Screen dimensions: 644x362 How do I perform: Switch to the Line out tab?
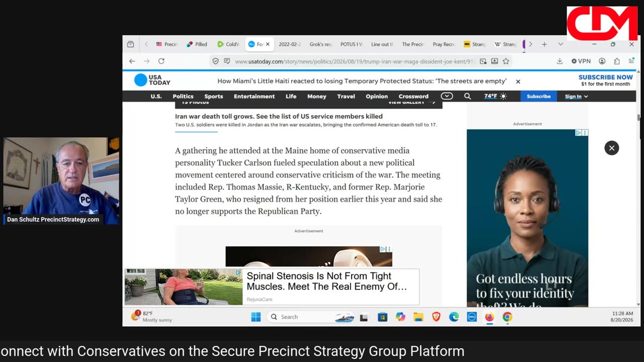tap(382, 44)
